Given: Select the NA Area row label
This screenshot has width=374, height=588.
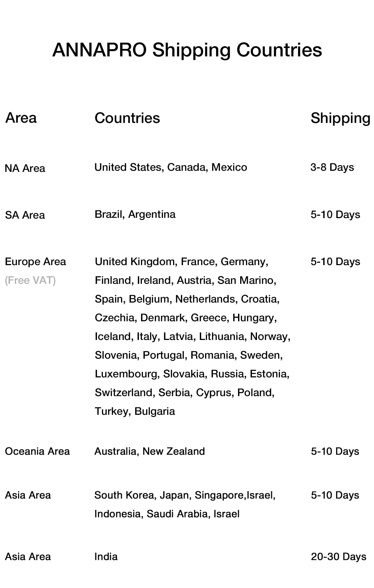Looking at the screenshot, I should coord(25,168).
